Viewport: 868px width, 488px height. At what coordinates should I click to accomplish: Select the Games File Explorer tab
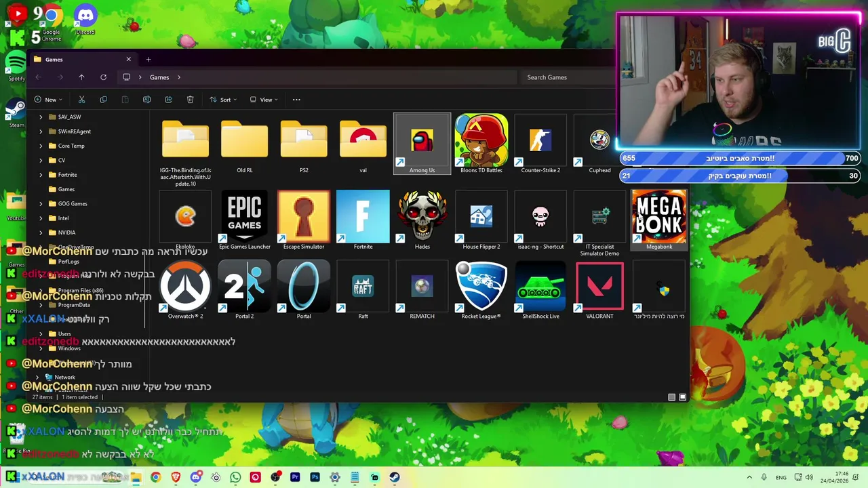(x=83, y=60)
